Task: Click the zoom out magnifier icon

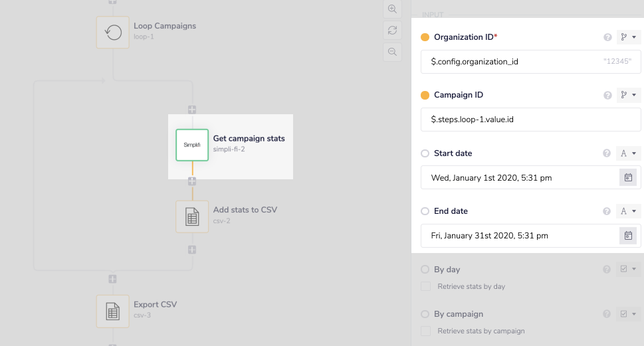Action: click(392, 52)
